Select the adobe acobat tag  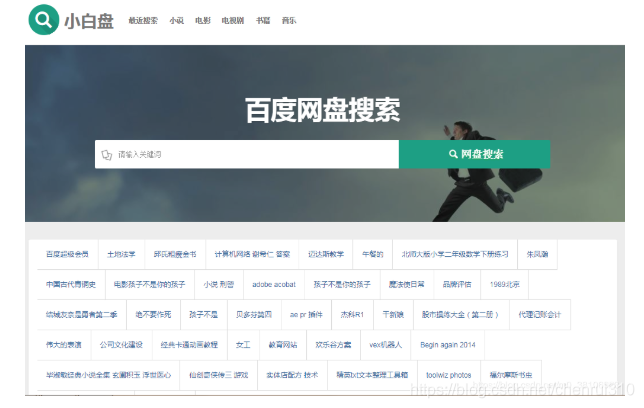pos(274,284)
